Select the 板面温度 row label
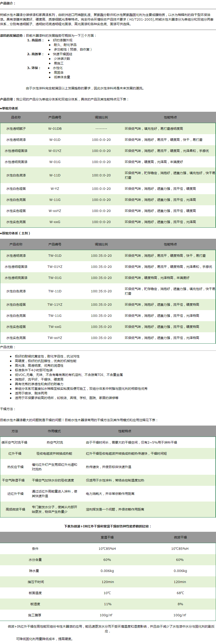Image resolution: width=216 pixels, height=644 pixels. pos(35,593)
